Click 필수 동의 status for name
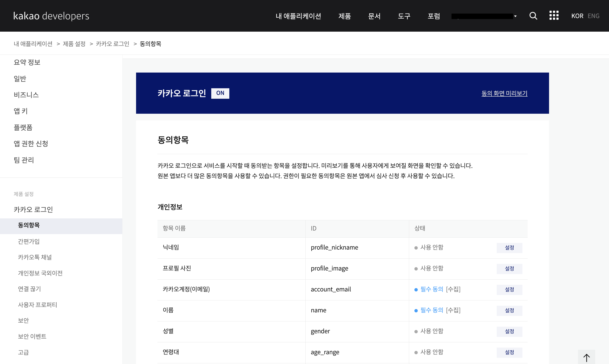Screen dimensions: 609x364 pyautogui.click(x=432, y=310)
